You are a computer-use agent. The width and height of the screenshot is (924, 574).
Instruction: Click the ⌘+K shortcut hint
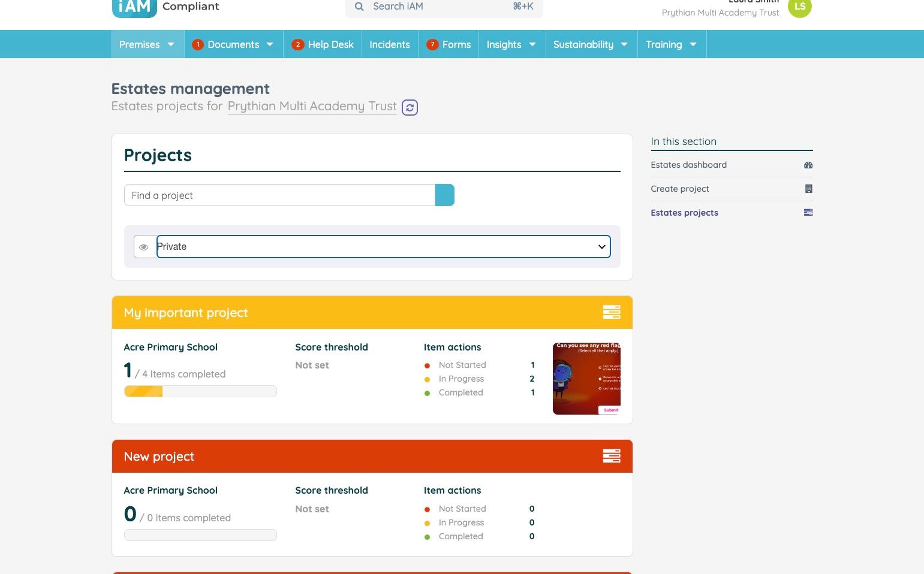[523, 7]
